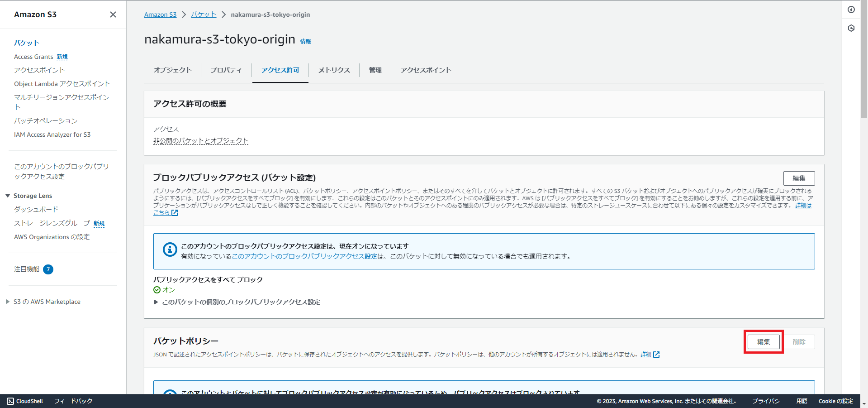Open ストレージレンズグループ in sidebar
This screenshot has width=868, height=408.
click(x=52, y=223)
